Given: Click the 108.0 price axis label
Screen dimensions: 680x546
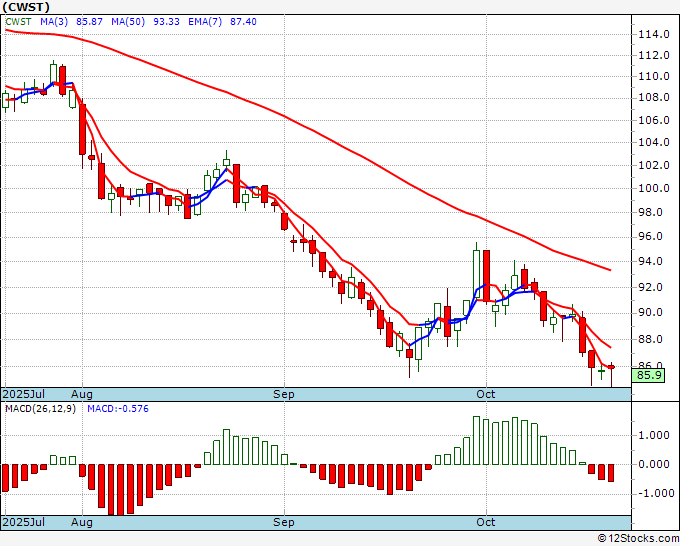Looking at the screenshot, I should [x=654, y=98].
